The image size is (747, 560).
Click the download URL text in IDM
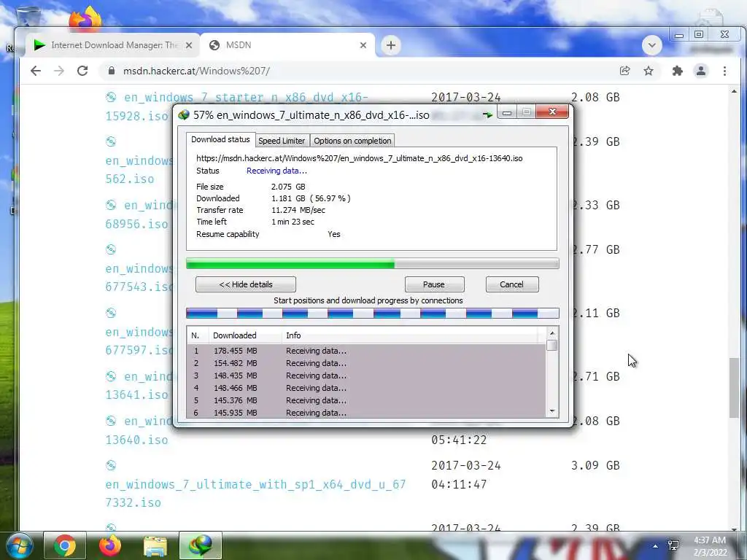click(x=359, y=158)
